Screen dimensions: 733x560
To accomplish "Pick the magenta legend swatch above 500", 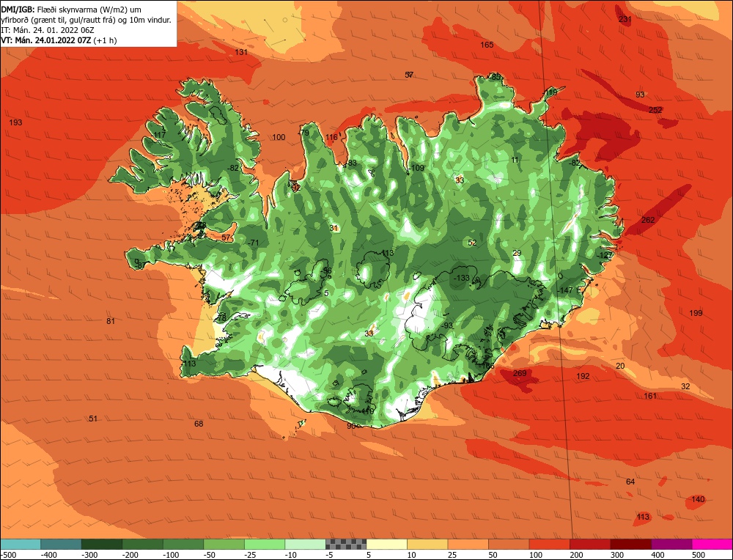I will [x=712, y=544].
